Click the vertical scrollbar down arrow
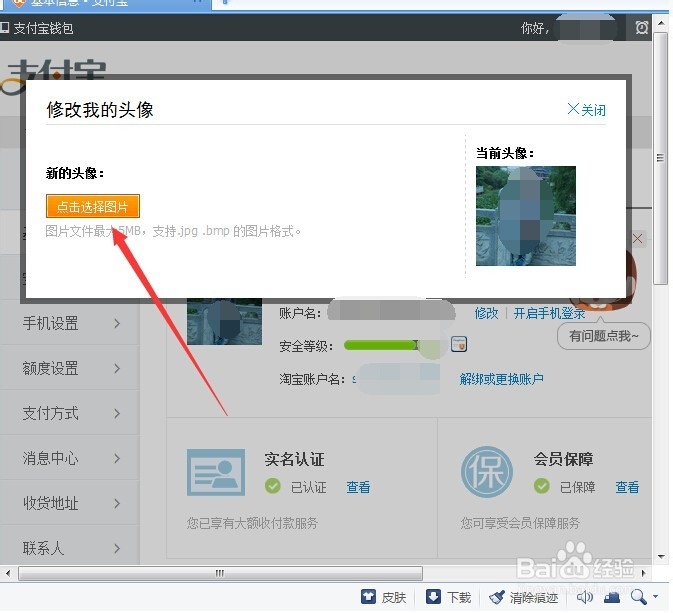 [661, 557]
